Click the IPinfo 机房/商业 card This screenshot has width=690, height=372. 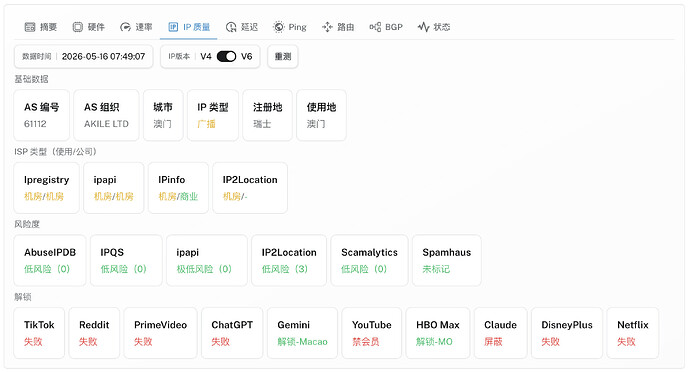pyautogui.click(x=178, y=188)
